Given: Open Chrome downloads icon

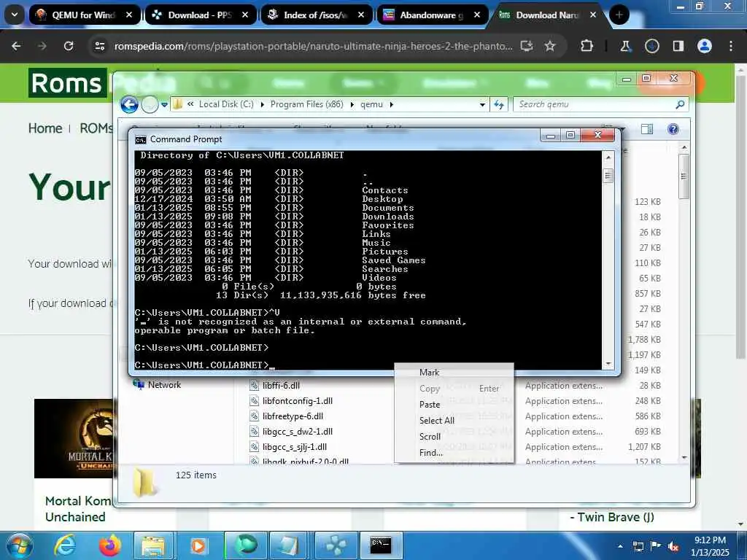Looking at the screenshot, I should click(651, 46).
